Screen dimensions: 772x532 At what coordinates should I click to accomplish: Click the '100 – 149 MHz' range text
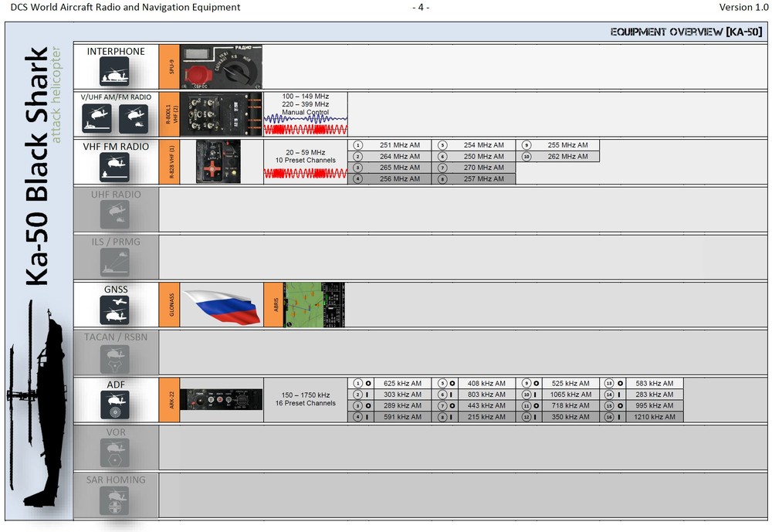click(306, 97)
